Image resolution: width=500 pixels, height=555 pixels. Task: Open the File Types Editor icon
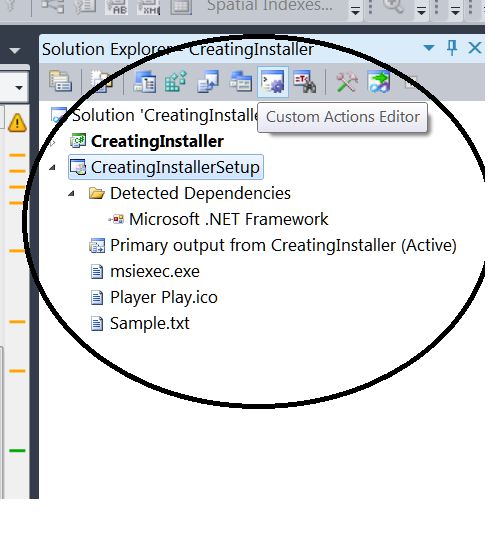click(208, 82)
